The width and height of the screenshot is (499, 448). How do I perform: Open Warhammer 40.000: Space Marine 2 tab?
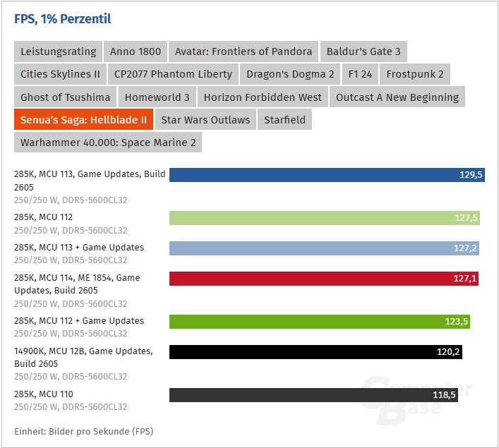tap(108, 143)
